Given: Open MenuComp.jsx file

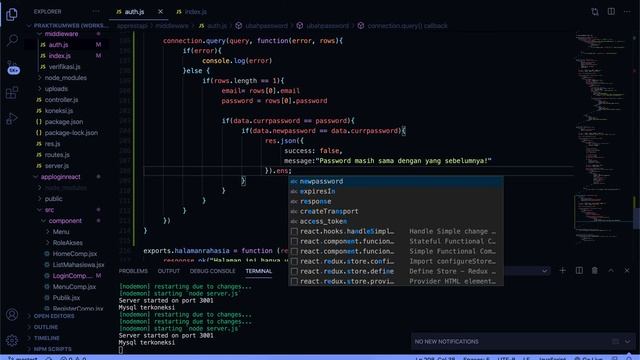Looking at the screenshot, I should (x=74, y=287).
